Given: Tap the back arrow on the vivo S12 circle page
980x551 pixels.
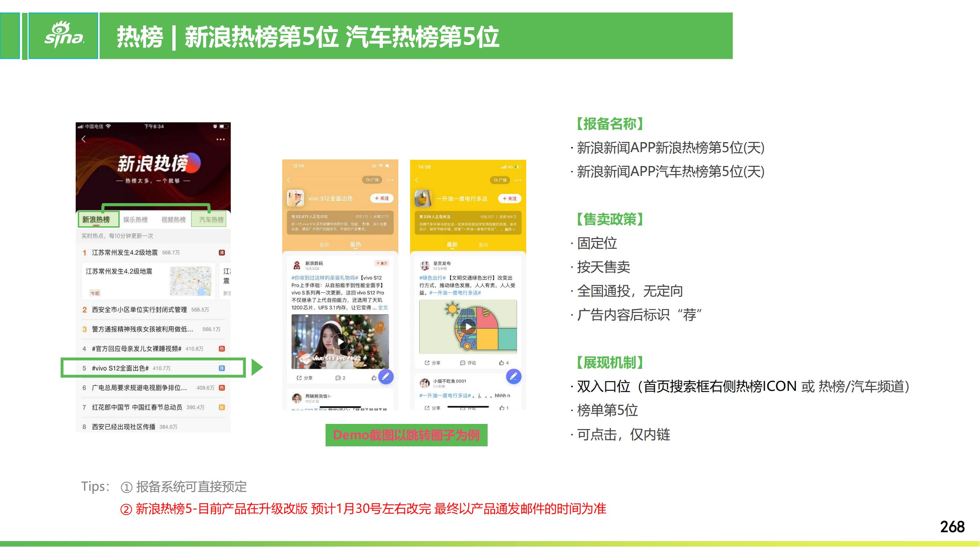Looking at the screenshot, I should (289, 180).
